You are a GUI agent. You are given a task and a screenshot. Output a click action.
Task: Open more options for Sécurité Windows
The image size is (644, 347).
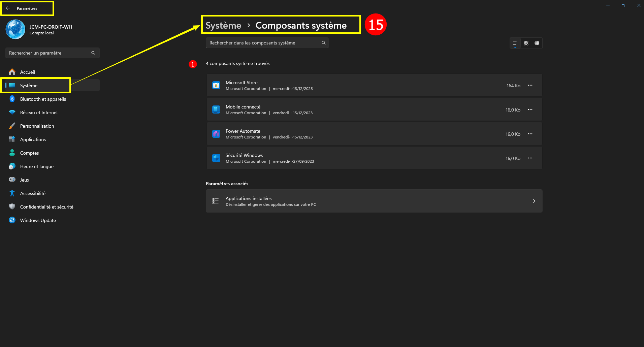pyautogui.click(x=530, y=158)
